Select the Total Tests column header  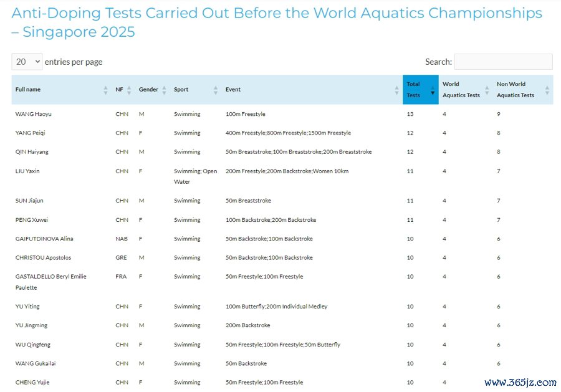tap(420, 89)
